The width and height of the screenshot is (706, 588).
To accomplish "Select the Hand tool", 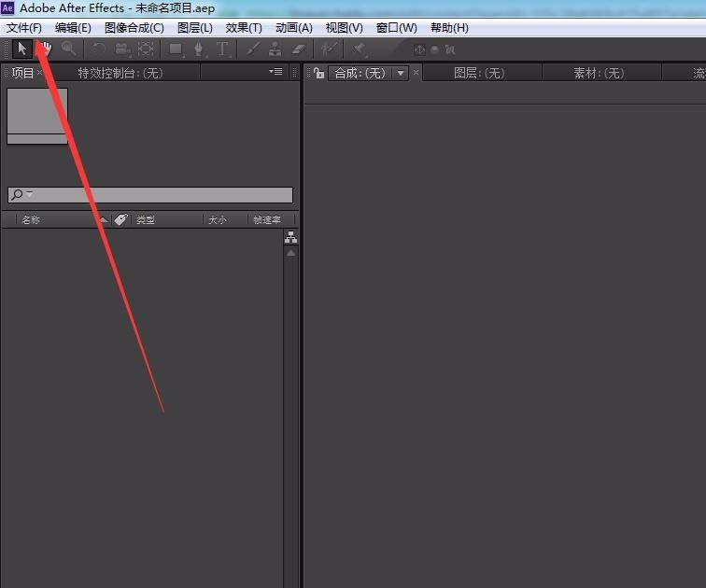I will pyautogui.click(x=44, y=49).
